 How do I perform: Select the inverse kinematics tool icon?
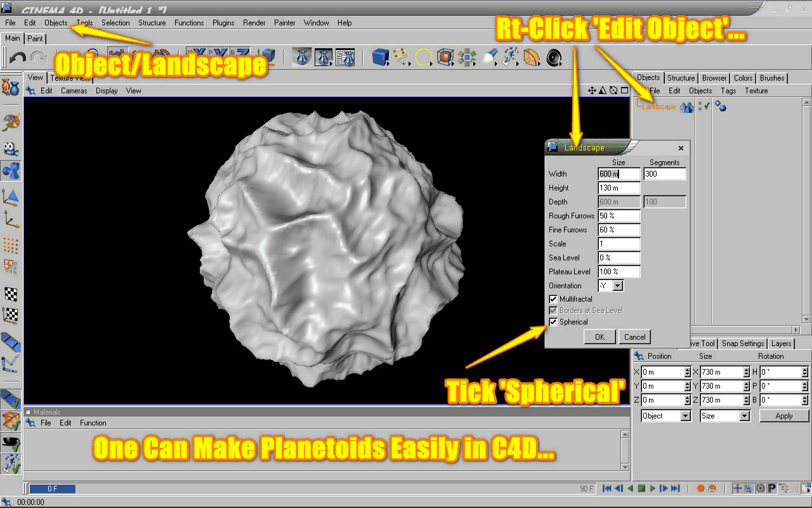(11, 364)
